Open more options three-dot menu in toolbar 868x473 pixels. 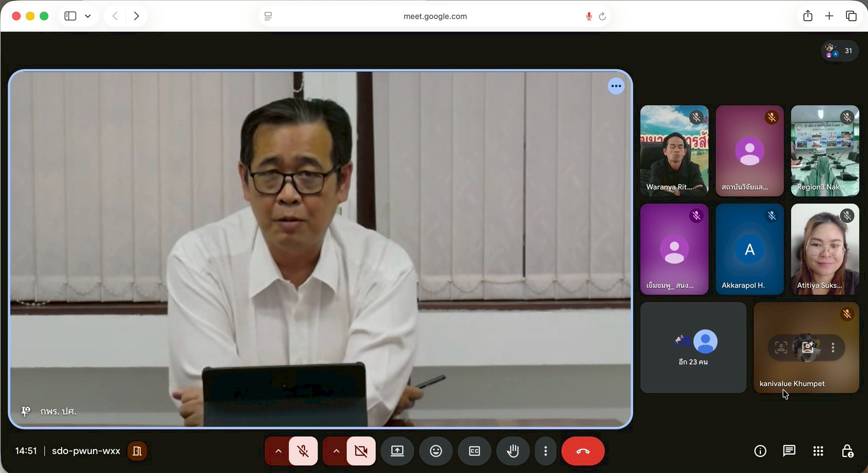coord(545,451)
